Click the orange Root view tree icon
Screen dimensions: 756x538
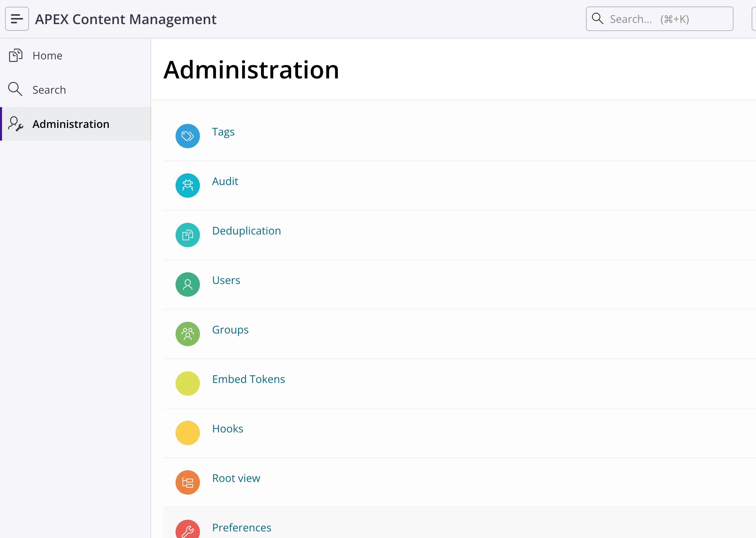coord(187,482)
